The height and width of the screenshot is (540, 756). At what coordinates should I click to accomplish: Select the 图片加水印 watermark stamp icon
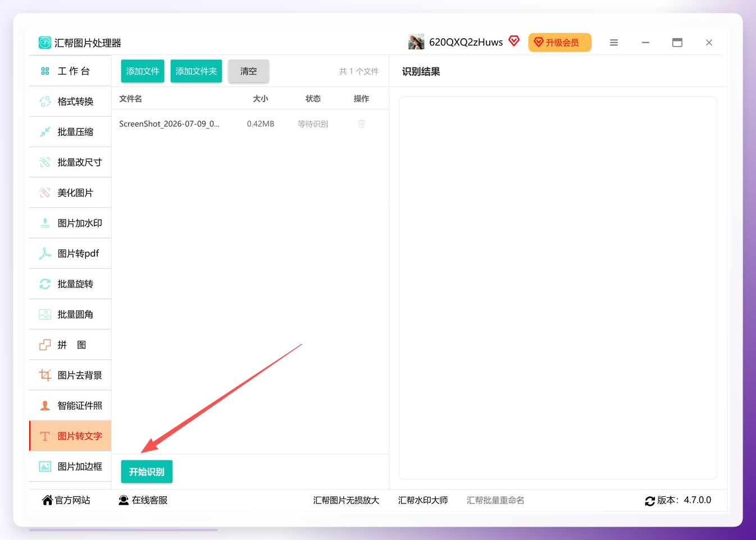coord(45,223)
